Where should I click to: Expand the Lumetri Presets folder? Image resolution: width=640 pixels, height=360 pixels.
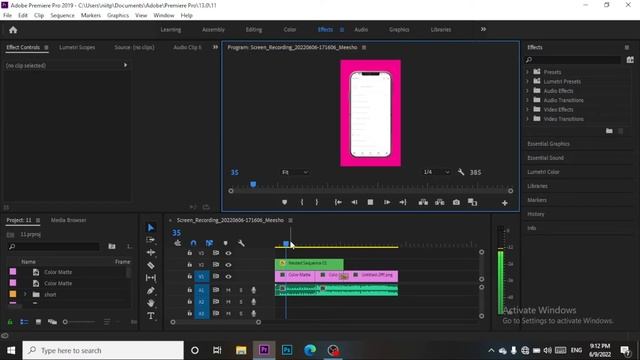coord(527,81)
